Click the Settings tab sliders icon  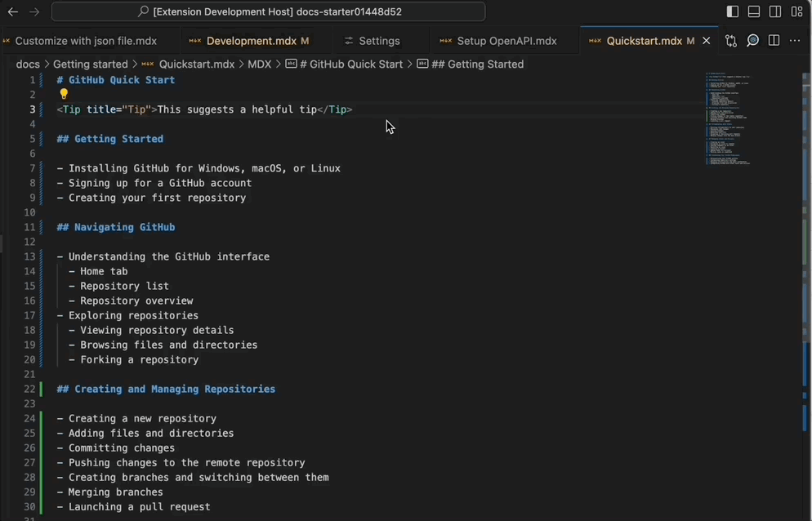(x=349, y=41)
